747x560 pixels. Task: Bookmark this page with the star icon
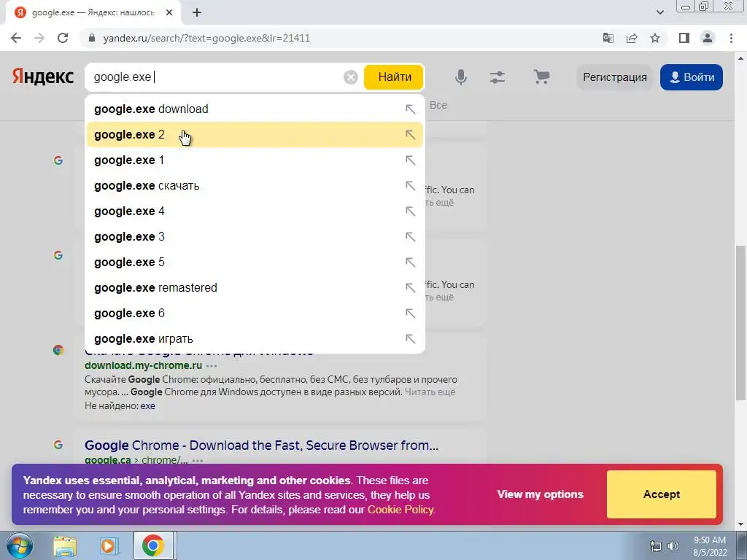click(x=655, y=38)
